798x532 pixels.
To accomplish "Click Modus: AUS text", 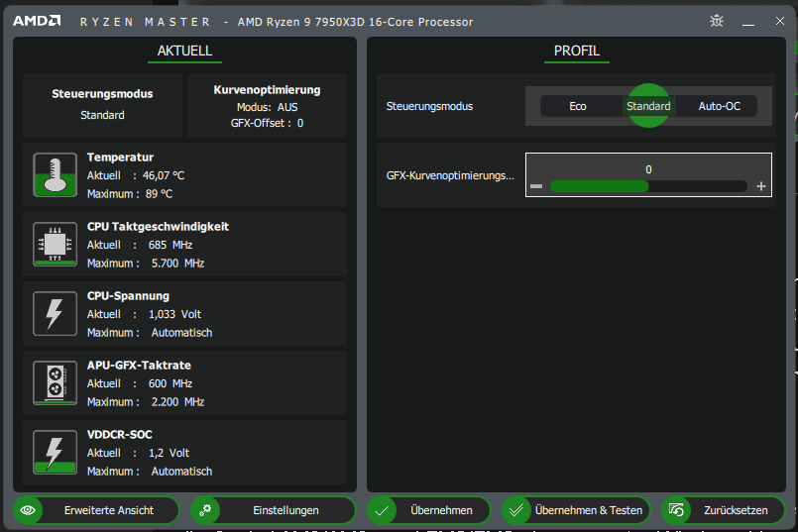I will click(x=268, y=107).
